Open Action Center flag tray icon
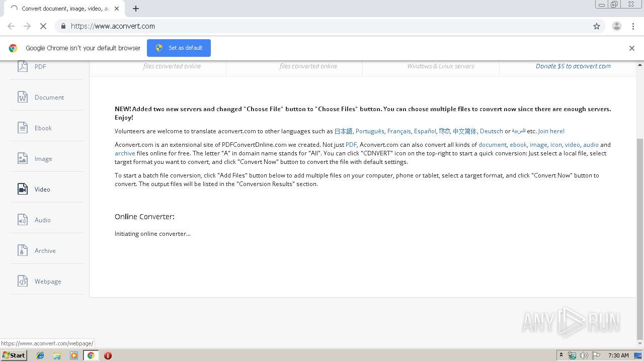 pos(596,355)
